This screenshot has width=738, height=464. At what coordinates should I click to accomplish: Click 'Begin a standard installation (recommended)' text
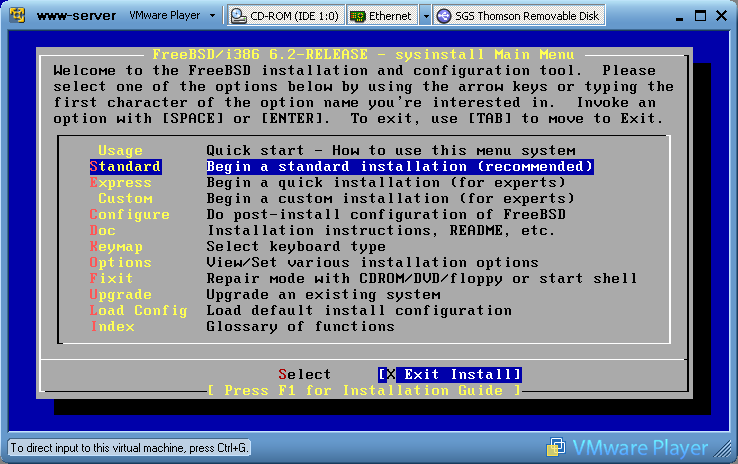tap(400, 167)
